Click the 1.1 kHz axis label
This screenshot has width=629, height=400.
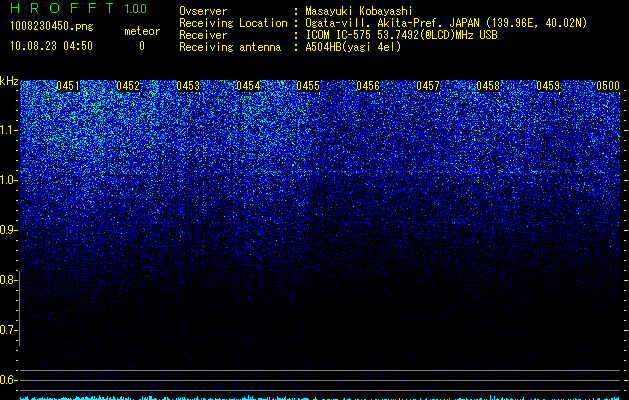[x=9, y=130]
